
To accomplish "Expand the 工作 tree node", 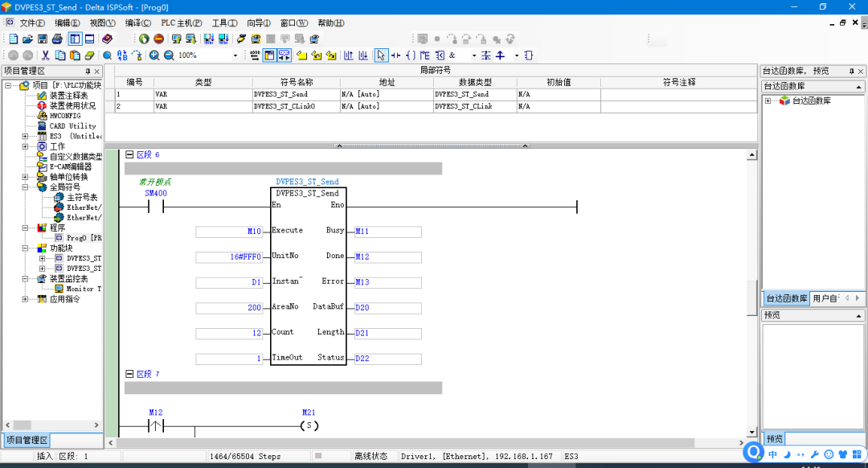I will [x=25, y=146].
